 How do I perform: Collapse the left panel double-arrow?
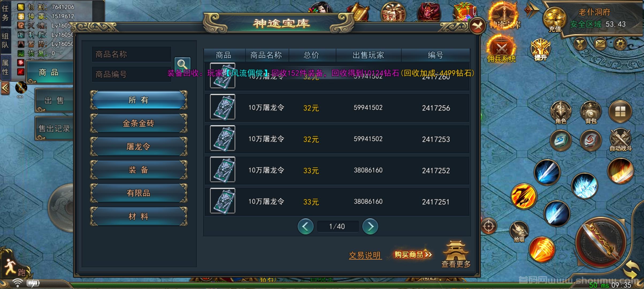coord(5,88)
